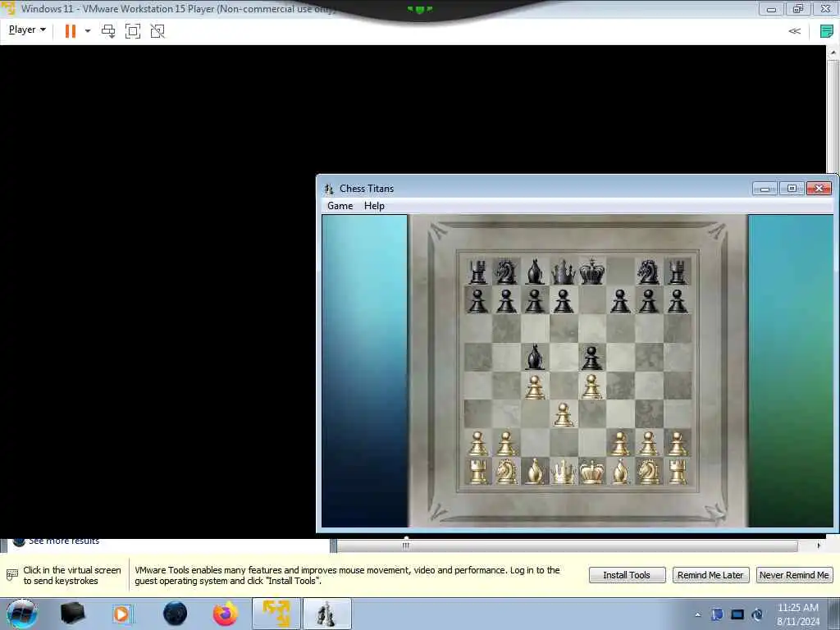Click the Remind Me Later button

[x=710, y=575]
